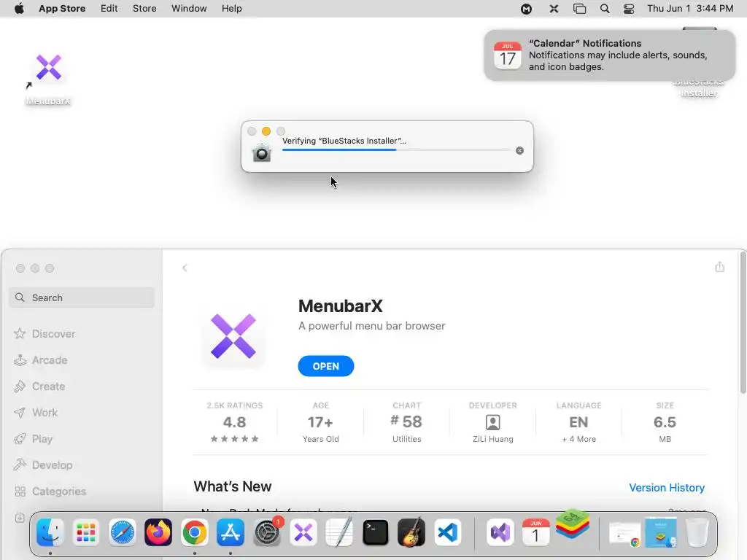Open the App Store menu
This screenshot has height=560, width=747.
pos(62,9)
